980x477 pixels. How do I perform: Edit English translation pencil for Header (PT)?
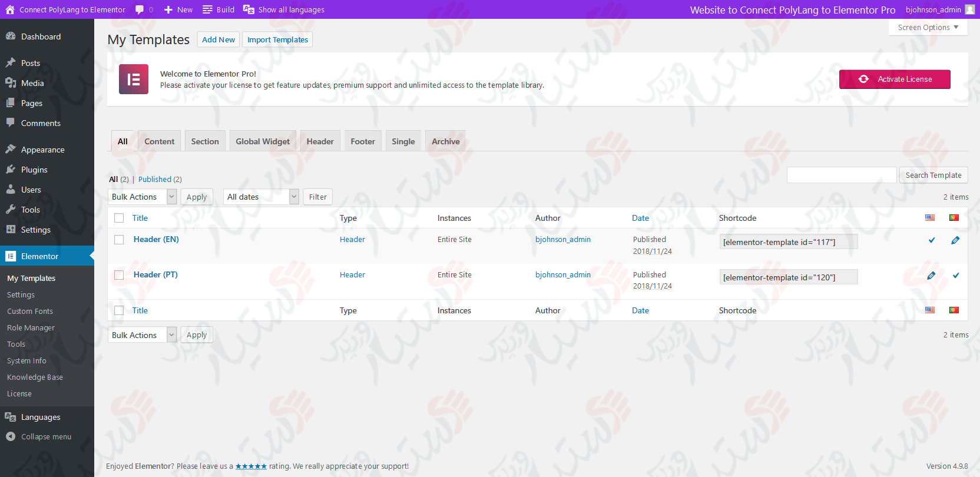(x=931, y=275)
